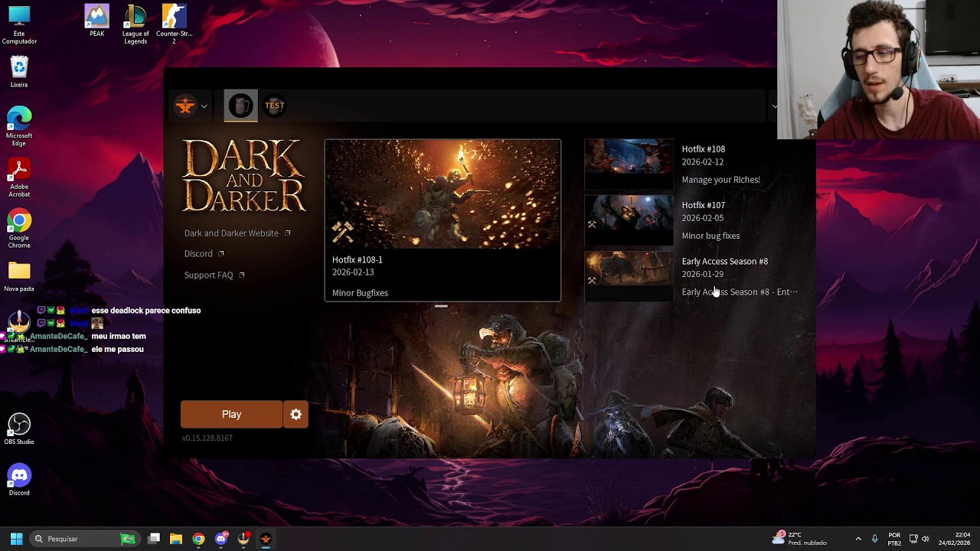Select the Este Computador desktop icon
This screenshot has width=980, height=551.
click(19, 25)
